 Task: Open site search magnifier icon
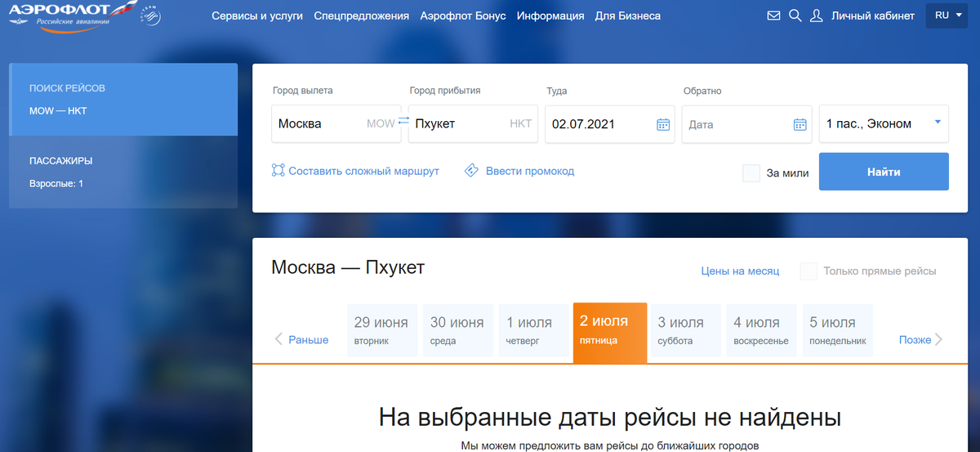pos(795,16)
